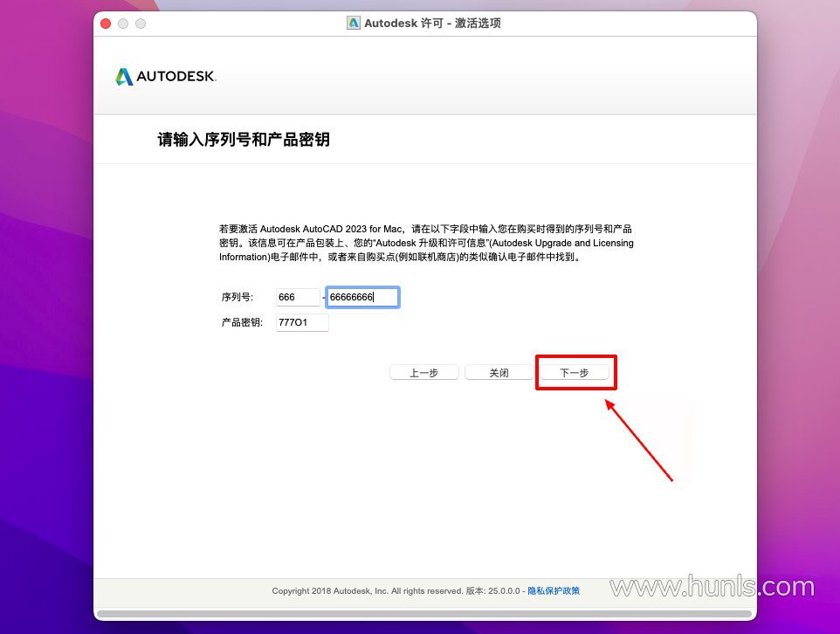This screenshot has width=840, height=634.
Task: Click the instruction paragraph about AutoCAD 2023
Action: point(426,243)
